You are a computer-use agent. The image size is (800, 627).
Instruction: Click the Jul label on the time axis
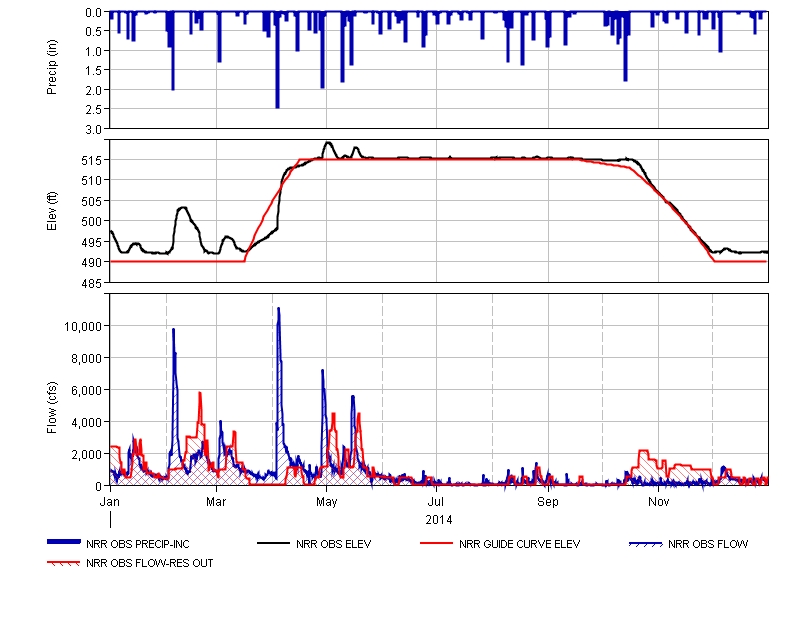(436, 501)
